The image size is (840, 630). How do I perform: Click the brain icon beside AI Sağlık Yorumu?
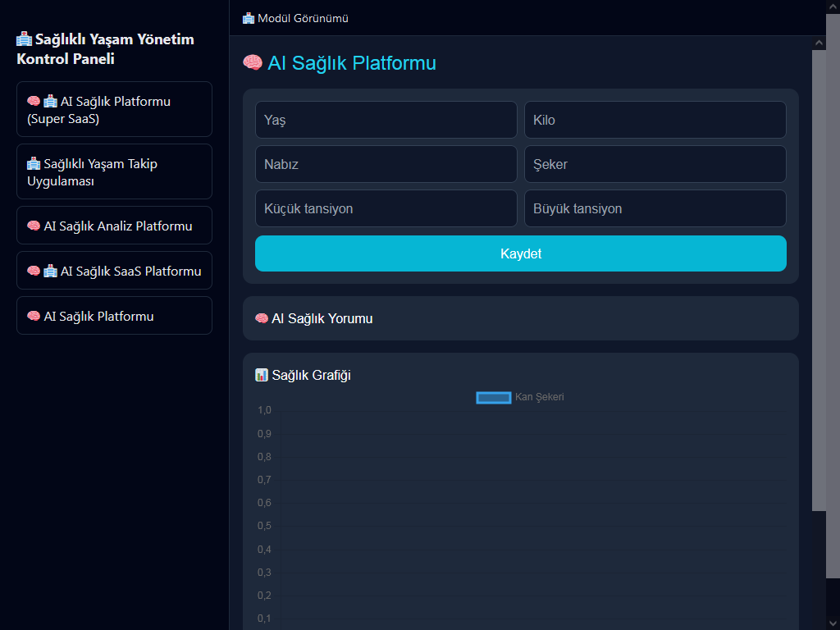tap(262, 318)
